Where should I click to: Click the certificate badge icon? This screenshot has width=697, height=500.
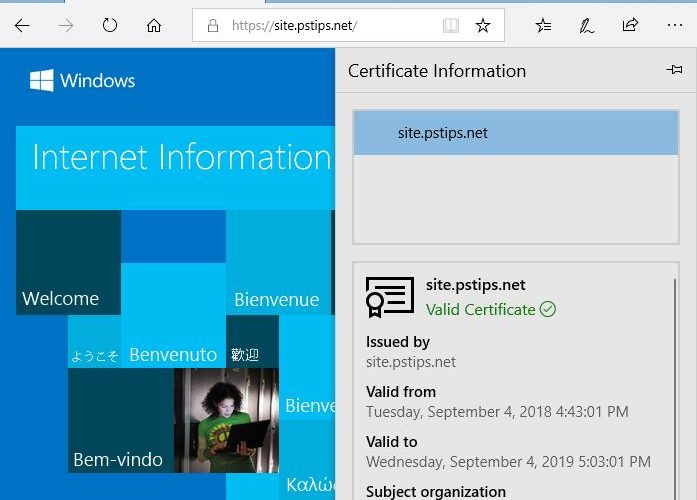(x=389, y=297)
